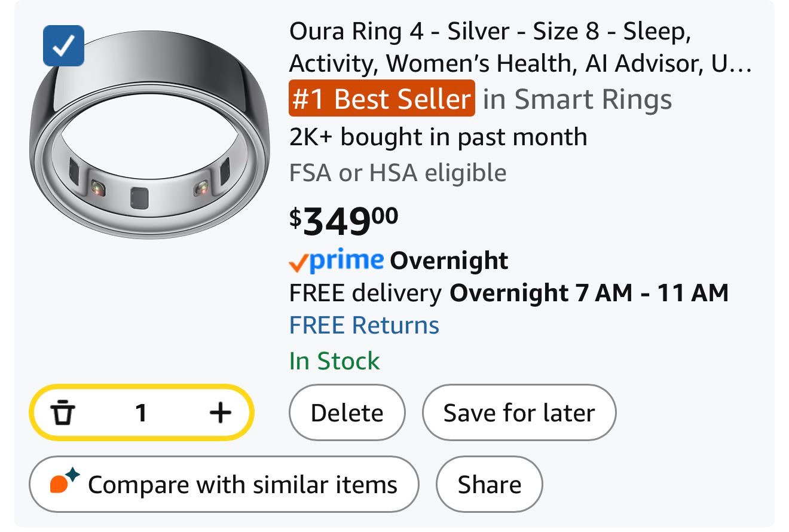Click the FSA or HSA eligible label

click(397, 173)
